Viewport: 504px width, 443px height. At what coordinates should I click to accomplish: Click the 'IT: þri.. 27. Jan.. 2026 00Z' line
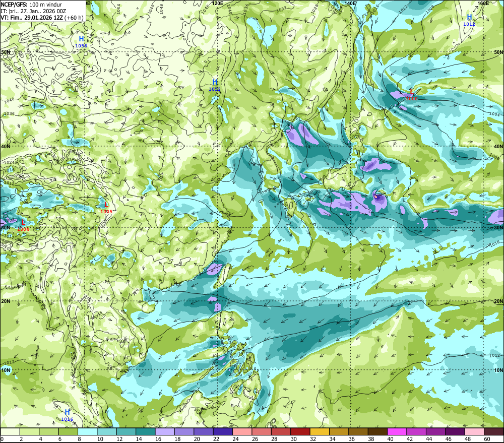(x=33, y=11)
